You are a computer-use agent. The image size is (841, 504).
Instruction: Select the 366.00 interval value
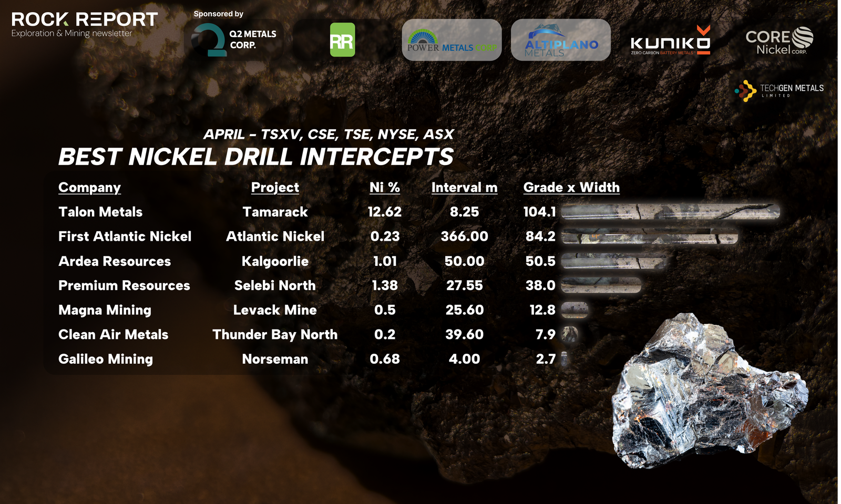(464, 236)
